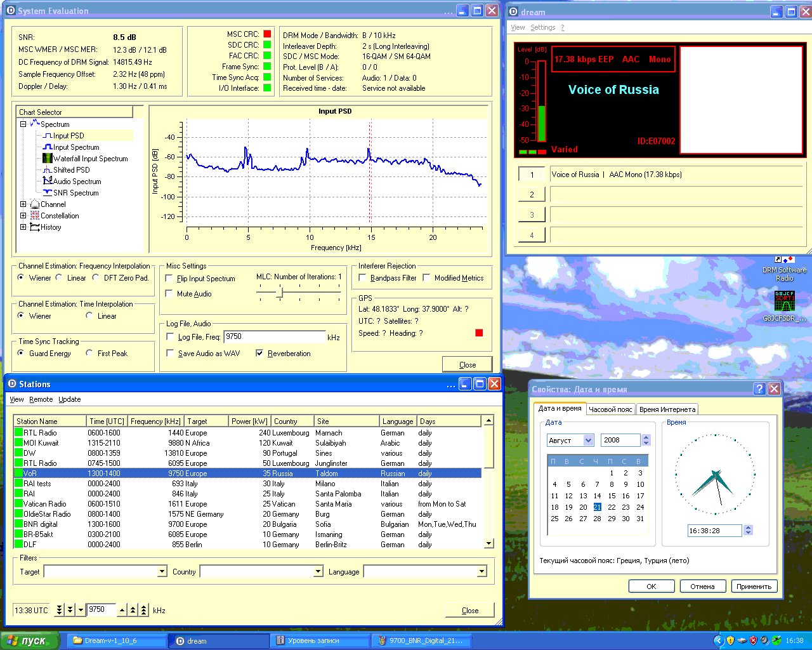Enable Save Audio as WAV checkbox
This screenshot has width=812, height=650.
pos(169,353)
